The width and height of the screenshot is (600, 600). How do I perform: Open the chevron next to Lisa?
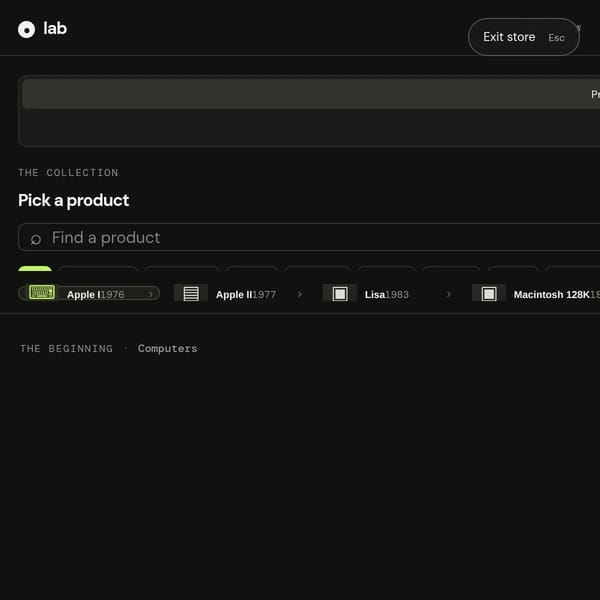(448, 294)
